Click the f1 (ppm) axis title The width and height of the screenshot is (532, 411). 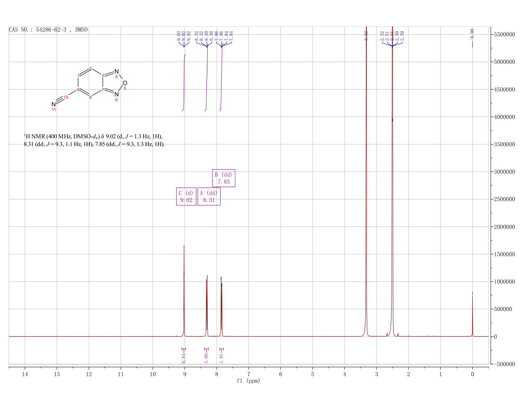[248, 381]
